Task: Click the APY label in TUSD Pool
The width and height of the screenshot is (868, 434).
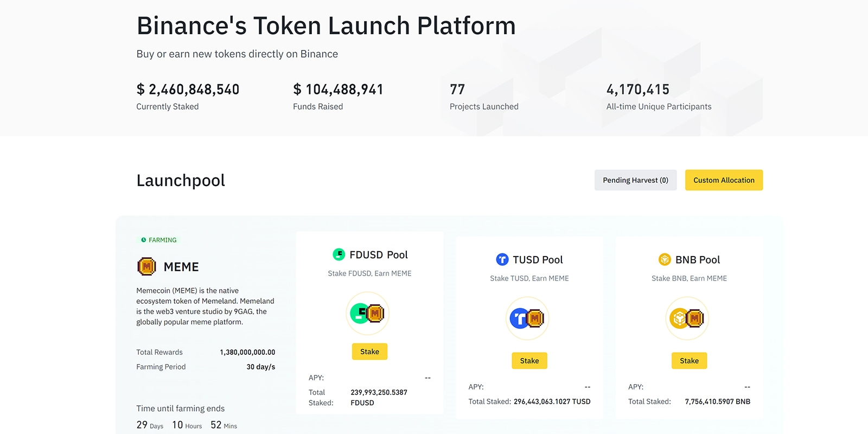Action: tap(476, 387)
